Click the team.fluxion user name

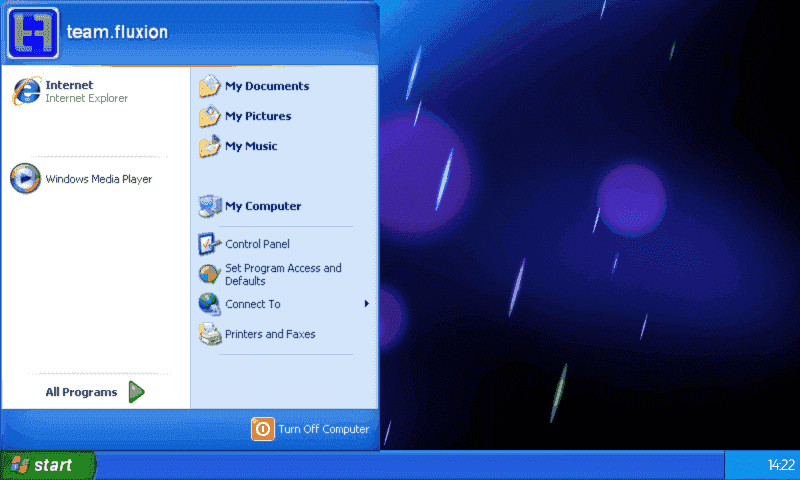coord(117,32)
